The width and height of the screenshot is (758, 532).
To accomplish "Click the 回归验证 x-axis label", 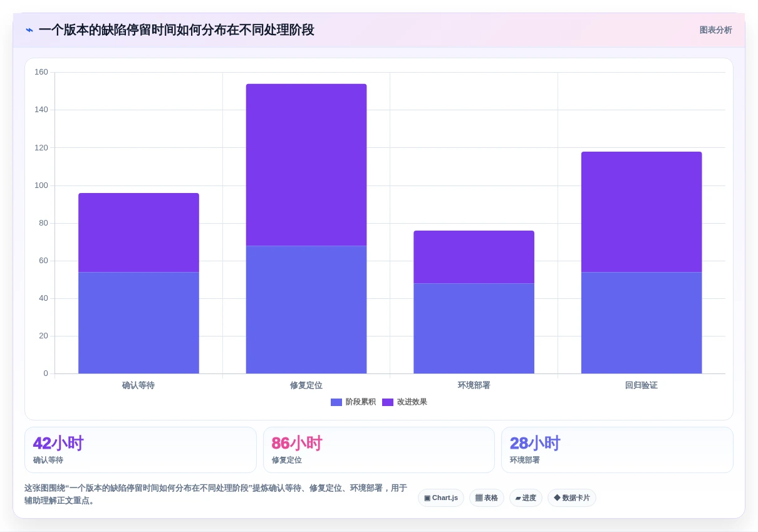I will [641, 385].
